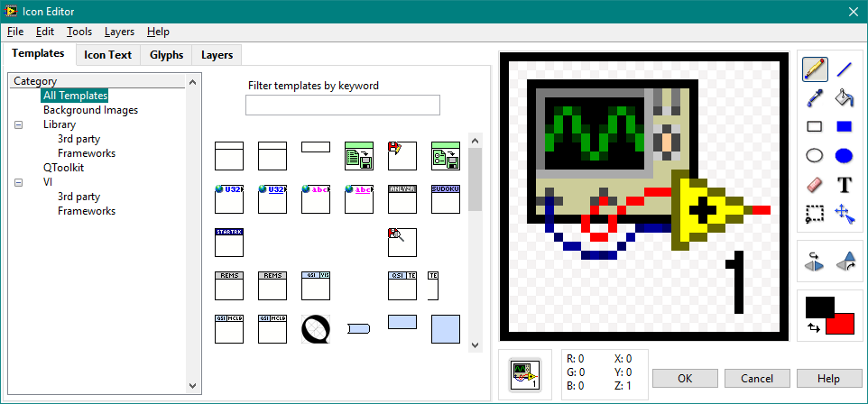Select the Move tool
Image resolution: width=868 pixels, height=404 pixels.
[x=845, y=214]
